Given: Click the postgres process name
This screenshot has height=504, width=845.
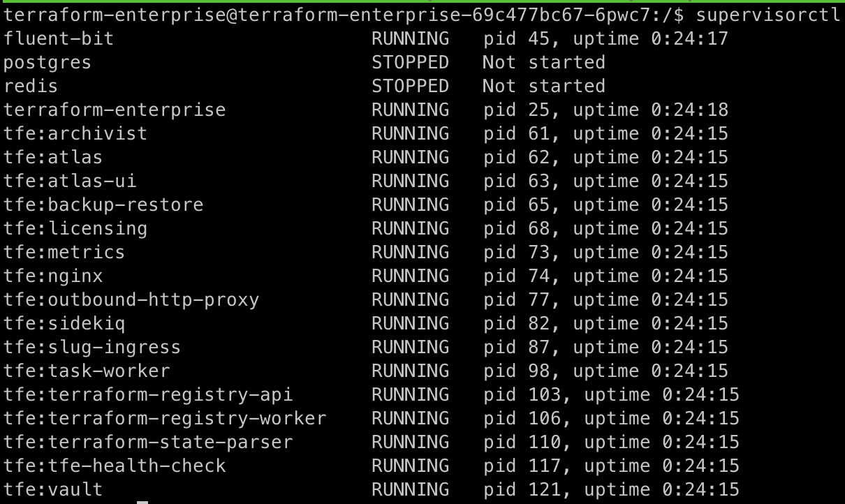Looking at the screenshot, I should (47, 62).
